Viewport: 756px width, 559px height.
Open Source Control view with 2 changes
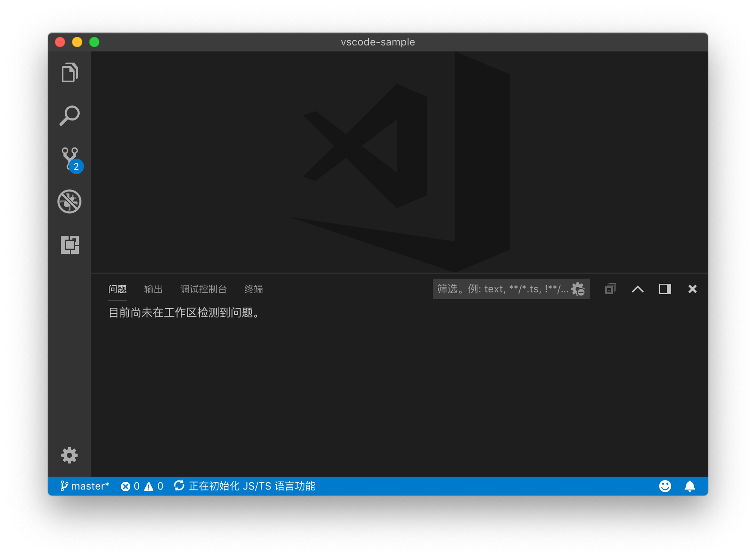[70, 159]
